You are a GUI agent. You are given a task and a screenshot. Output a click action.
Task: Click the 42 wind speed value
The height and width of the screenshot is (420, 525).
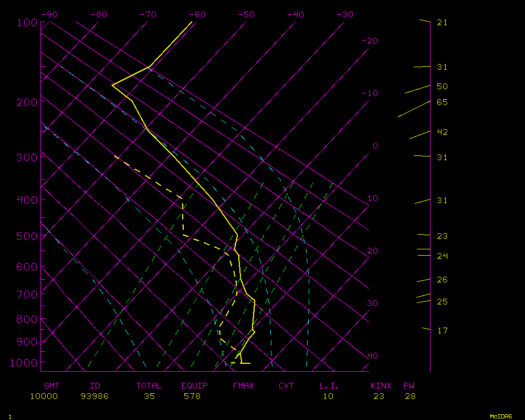click(442, 132)
